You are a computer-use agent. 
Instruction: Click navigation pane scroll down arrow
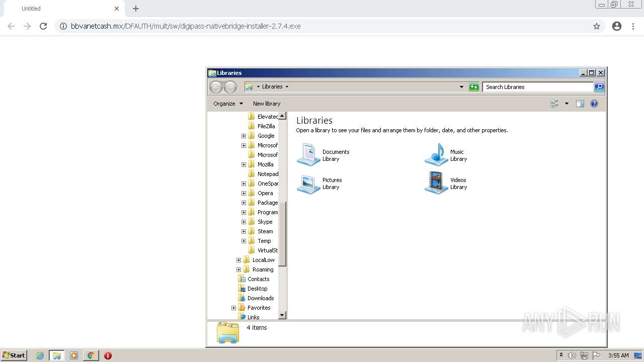[282, 315]
